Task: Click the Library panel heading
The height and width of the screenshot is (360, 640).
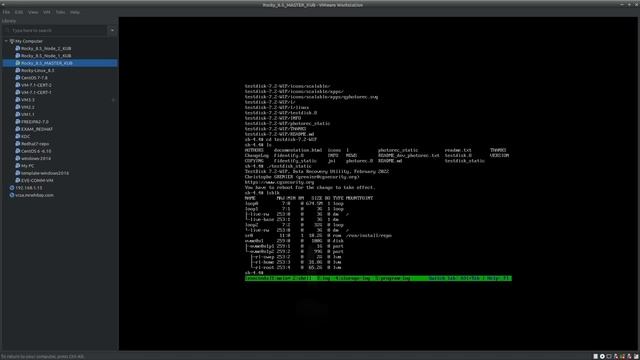Action: pyautogui.click(x=9, y=21)
